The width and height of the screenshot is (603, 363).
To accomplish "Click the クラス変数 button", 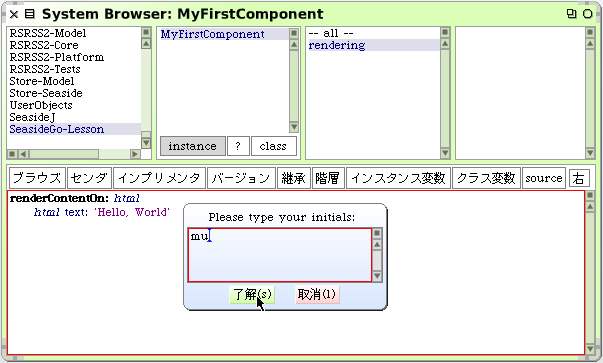I will (x=486, y=178).
